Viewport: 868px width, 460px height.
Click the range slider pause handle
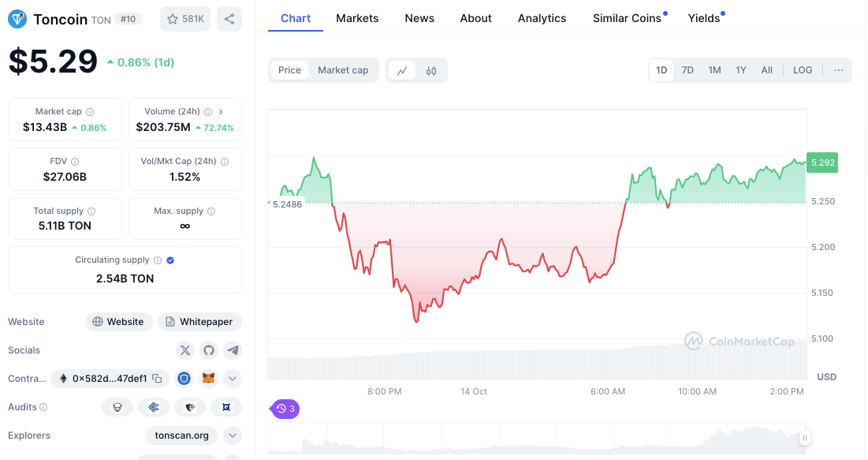(805, 438)
